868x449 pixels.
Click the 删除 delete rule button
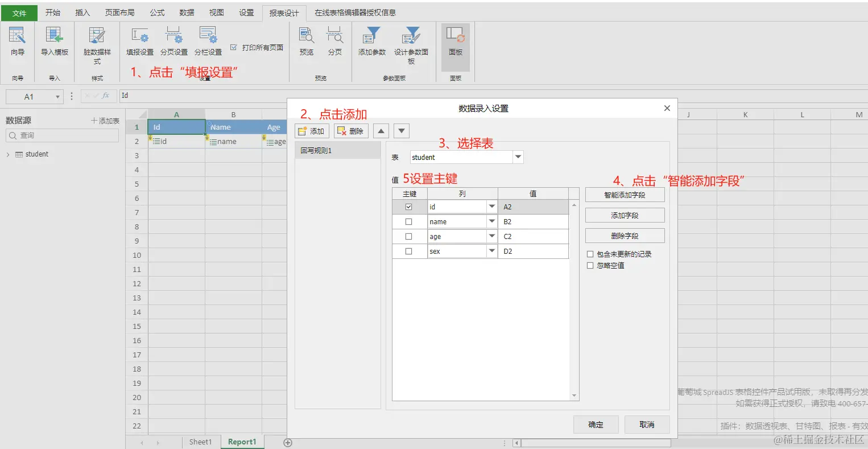pos(351,131)
